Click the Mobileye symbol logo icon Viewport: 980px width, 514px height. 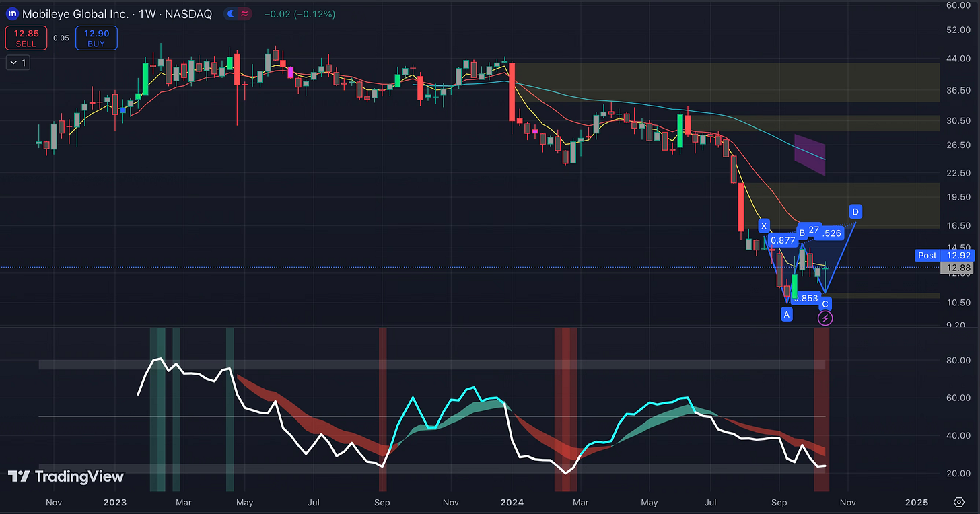12,13
